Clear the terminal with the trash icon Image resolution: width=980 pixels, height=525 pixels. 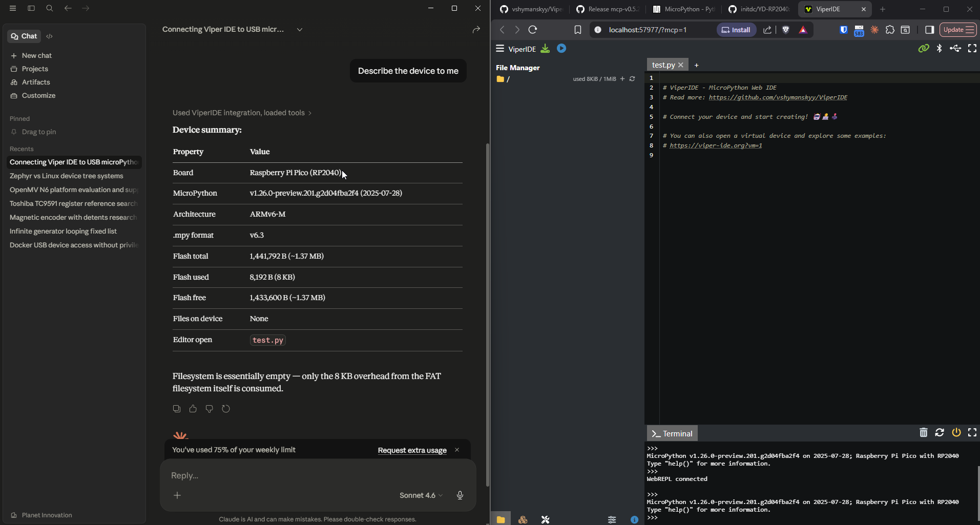923,433
